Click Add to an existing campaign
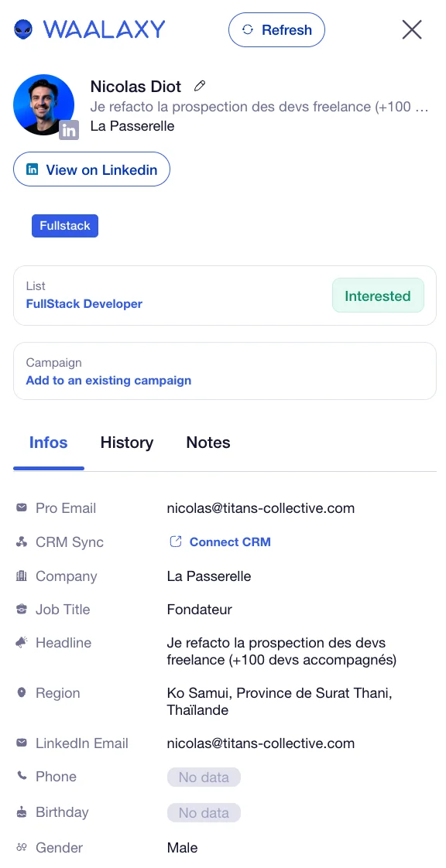The height and width of the screenshot is (868, 446). (108, 381)
